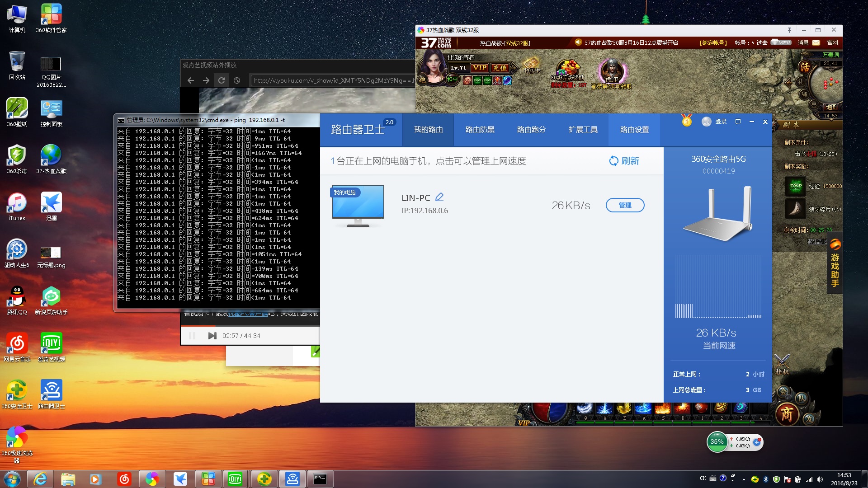Open the 网易云音乐 desktop icon
868x488 pixels.
17,347
